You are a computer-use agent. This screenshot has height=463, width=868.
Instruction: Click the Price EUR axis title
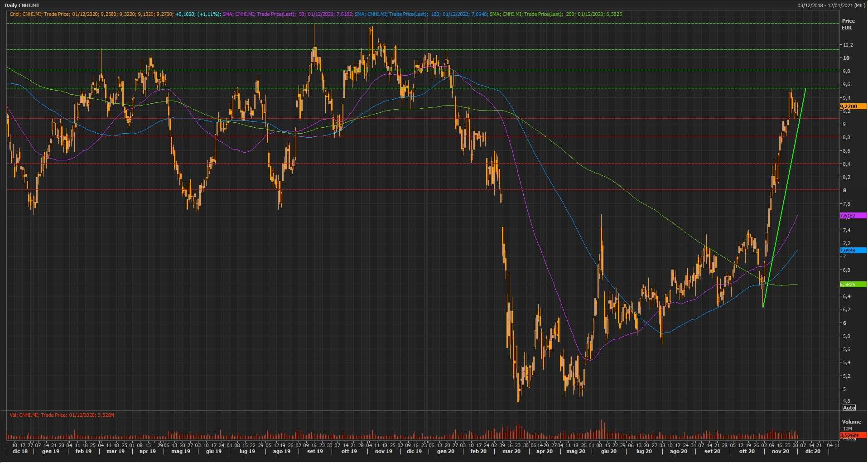point(848,24)
